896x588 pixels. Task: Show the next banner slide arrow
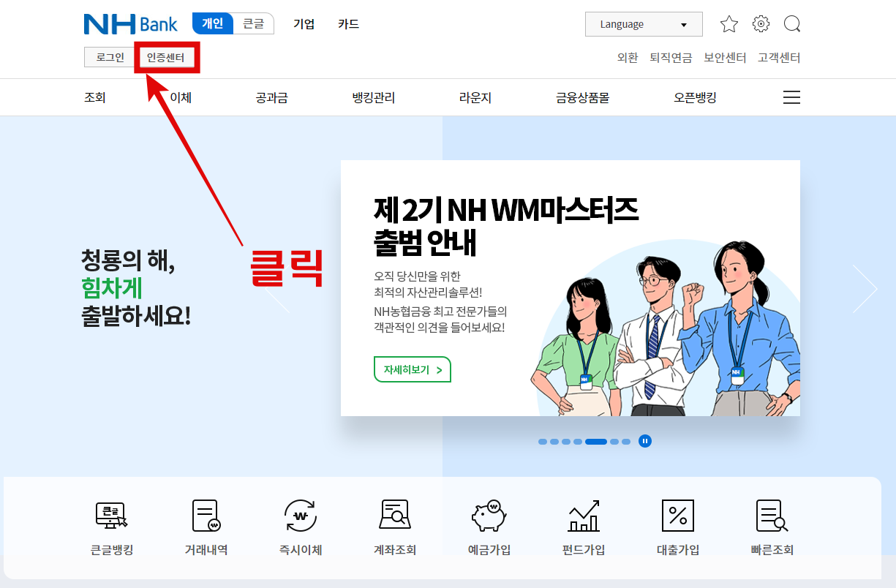point(865,288)
